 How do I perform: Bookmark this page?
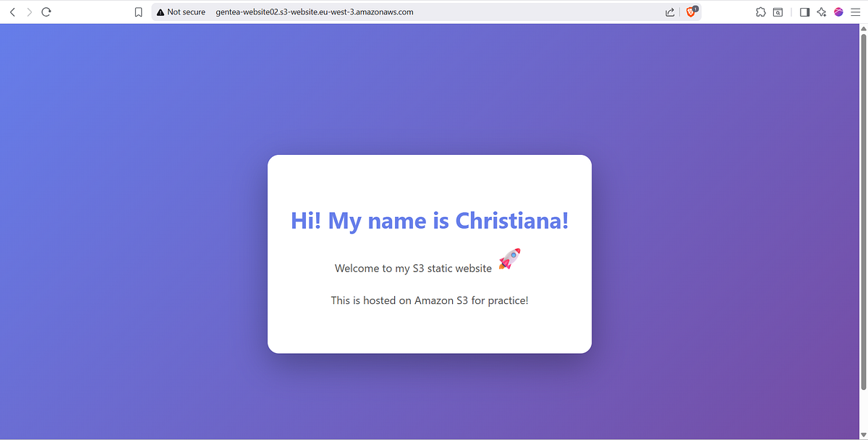(x=139, y=12)
